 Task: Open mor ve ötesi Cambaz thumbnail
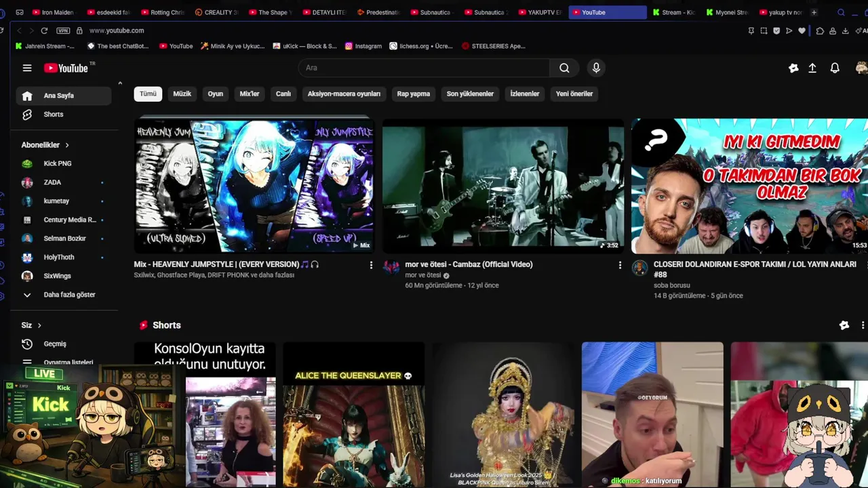click(x=502, y=186)
